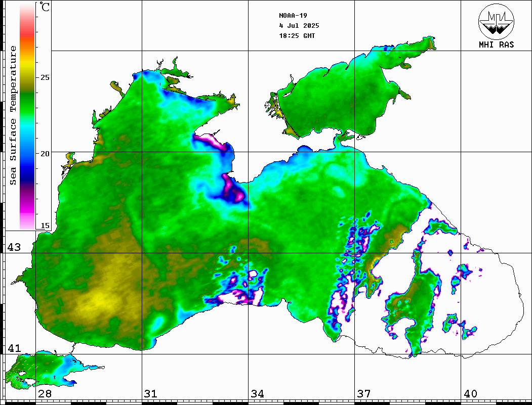The image size is (532, 405).
Task: Click the longitude label 40
Action: point(470,394)
